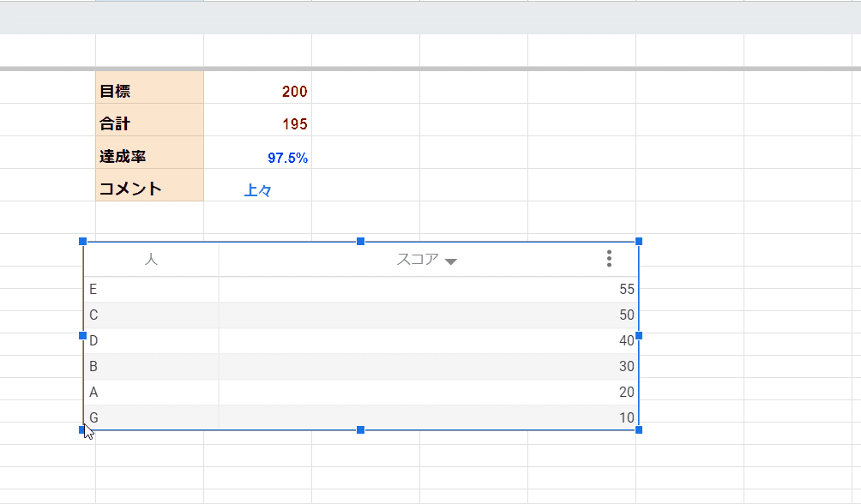Click the score value 40
This screenshot has height=504, width=861.
[627, 341]
